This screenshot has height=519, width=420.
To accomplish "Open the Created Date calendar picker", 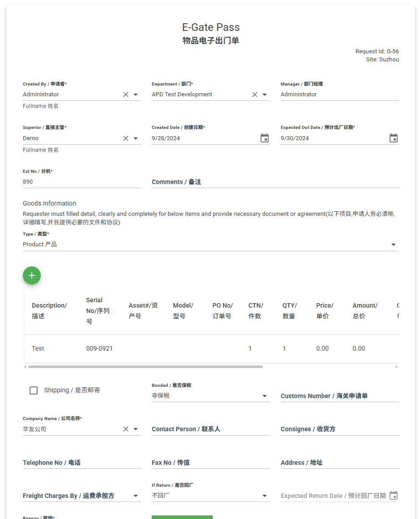I will (x=265, y=138).
